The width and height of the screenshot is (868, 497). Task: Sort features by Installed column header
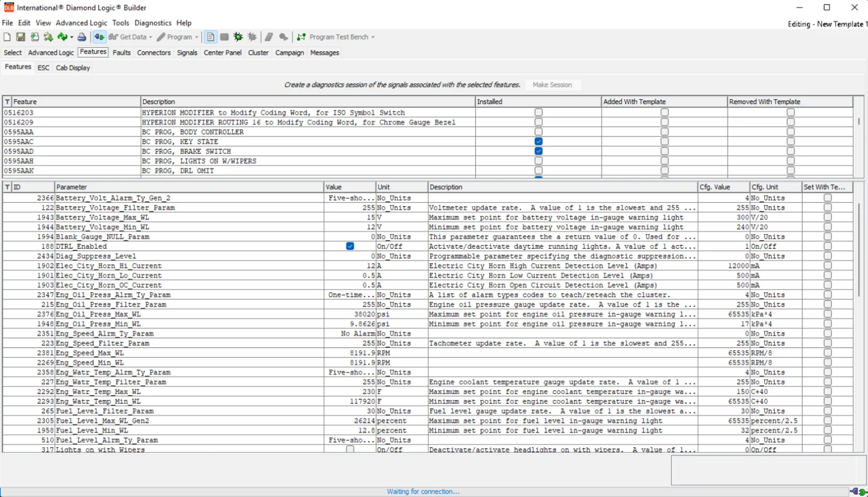tap(538, 101)
